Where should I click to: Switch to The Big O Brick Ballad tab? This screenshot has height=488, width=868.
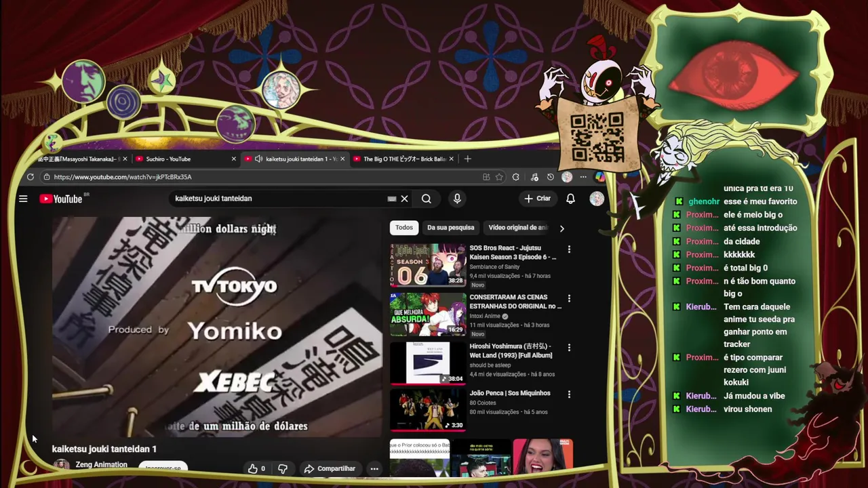point(404,159)
